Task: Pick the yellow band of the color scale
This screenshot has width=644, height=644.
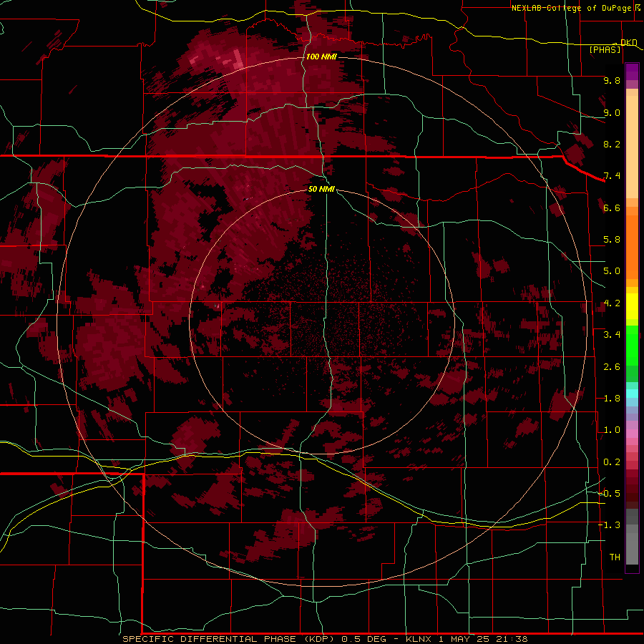Action: 632,306
